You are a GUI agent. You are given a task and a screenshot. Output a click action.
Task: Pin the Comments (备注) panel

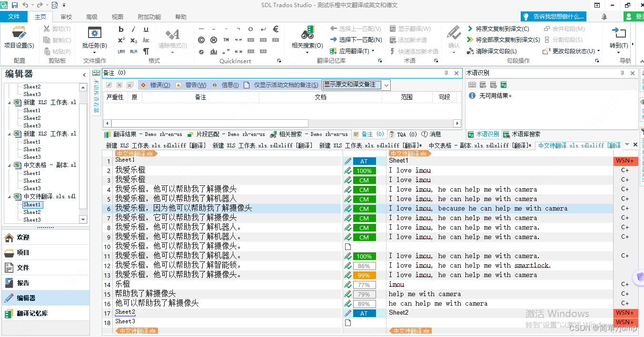(446, 73)
